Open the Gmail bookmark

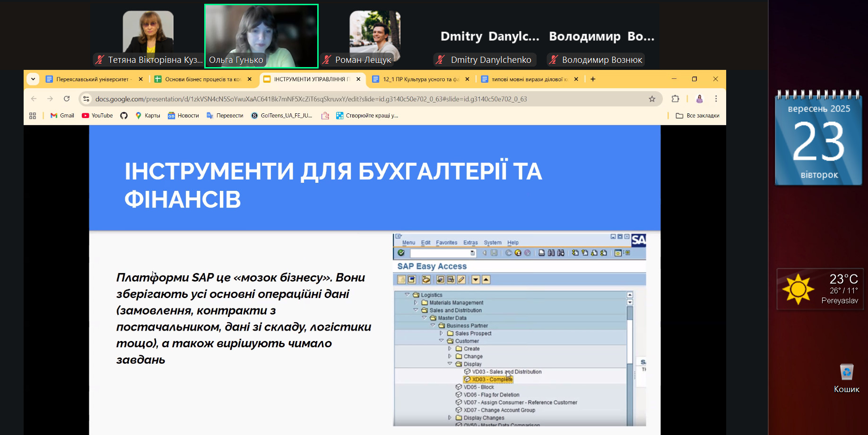[x=62, y=116]
